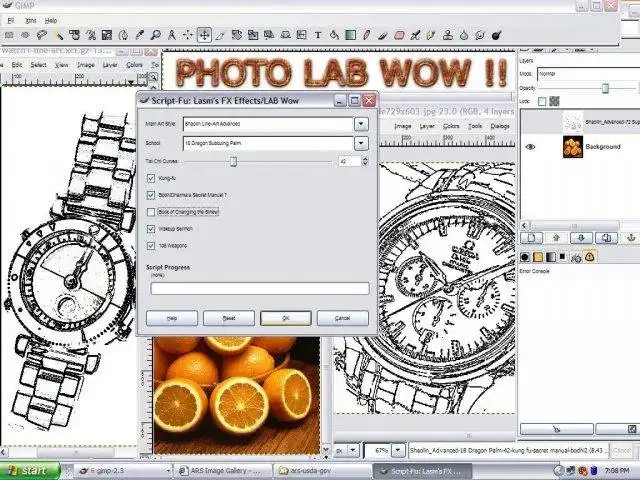Hide the Background layer via eye icon
Image resolution: width=640 pixels, height=480 pixels.
point(530,147)
